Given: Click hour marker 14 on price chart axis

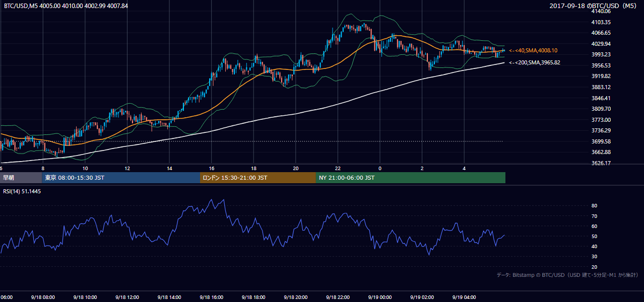Looking at the screenshot, I should (x=169, y=169).
